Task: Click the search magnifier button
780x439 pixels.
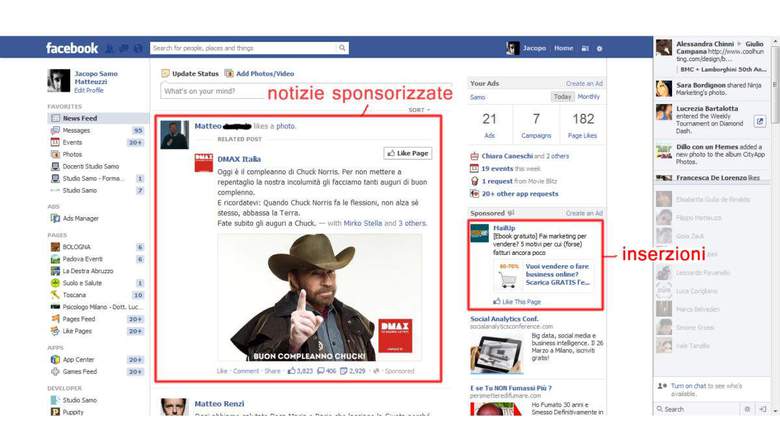Action: pyautogui.click(x=342, y=48)
